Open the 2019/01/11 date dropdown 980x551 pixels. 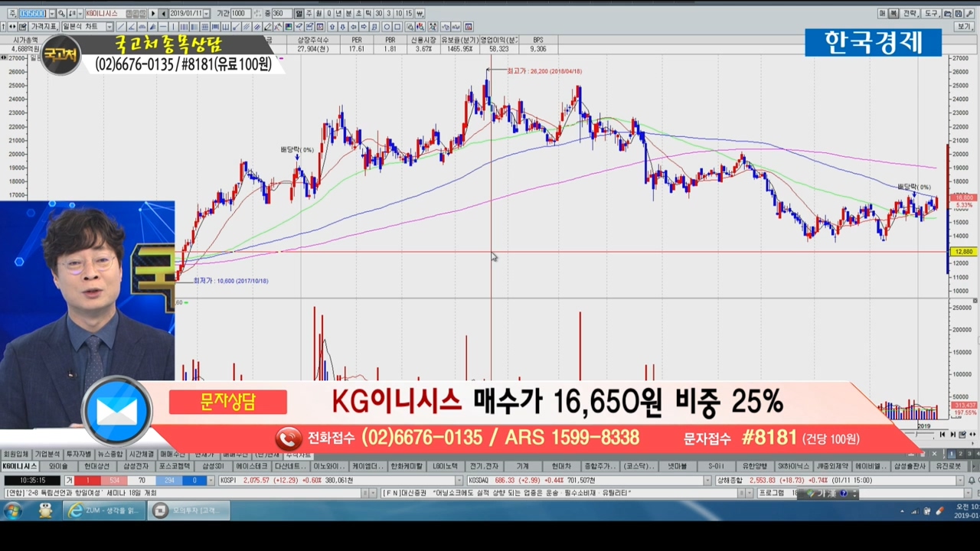pos(207,14)
